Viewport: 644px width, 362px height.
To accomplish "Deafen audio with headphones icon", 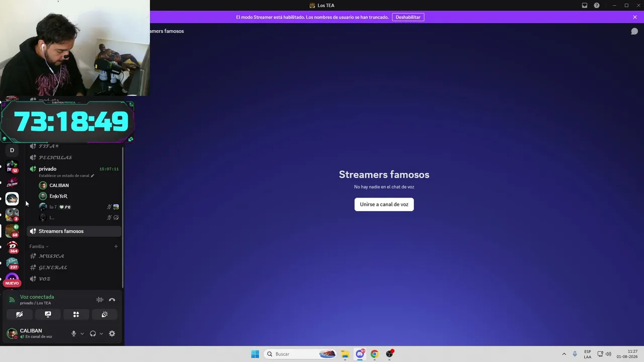I will click(x=93, y=333).
